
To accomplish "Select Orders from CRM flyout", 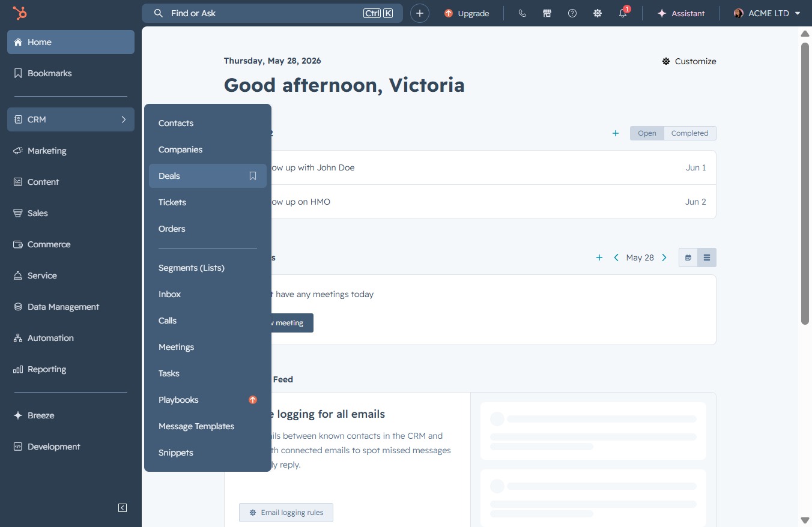I will [x=208, y=229].
